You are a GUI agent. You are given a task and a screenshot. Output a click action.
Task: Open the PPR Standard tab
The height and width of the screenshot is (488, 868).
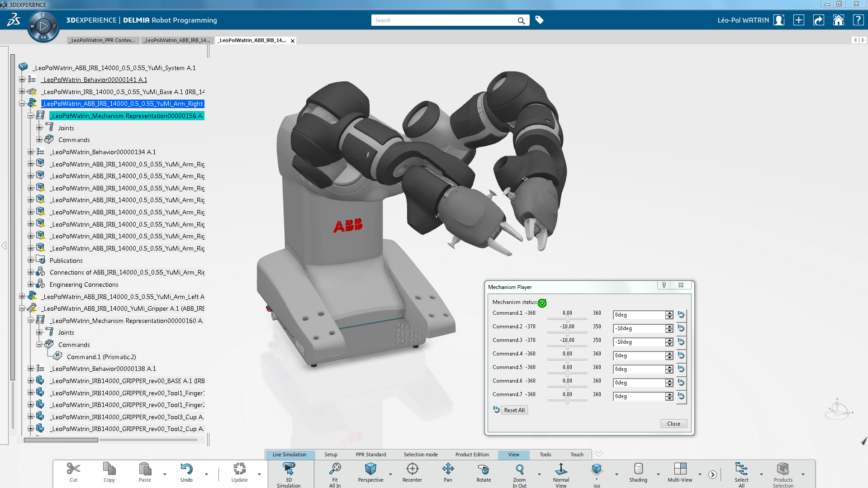(370, 455)
